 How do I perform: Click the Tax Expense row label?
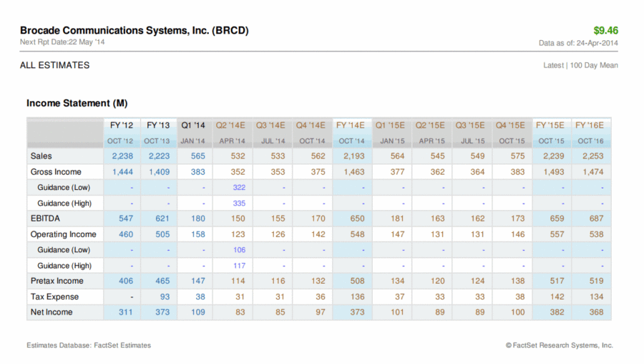click(54, 297)
